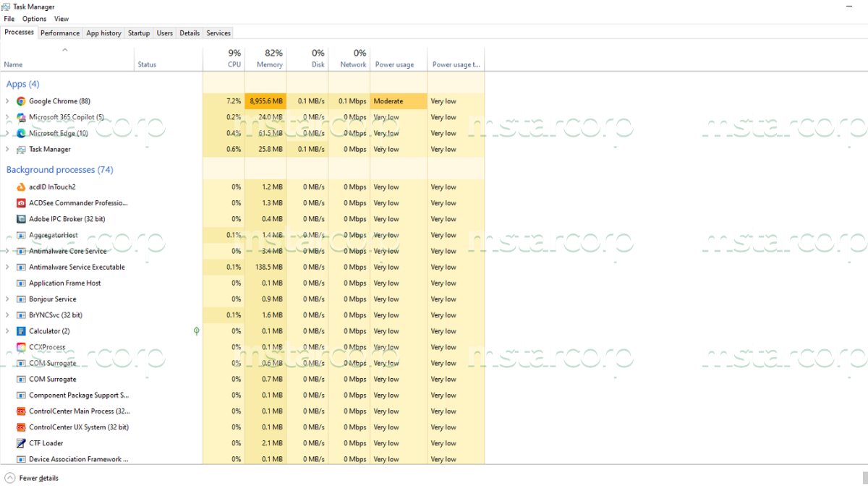
Task: Click the Microsoft 365 Copilot icon
Action: pos(21,117)
